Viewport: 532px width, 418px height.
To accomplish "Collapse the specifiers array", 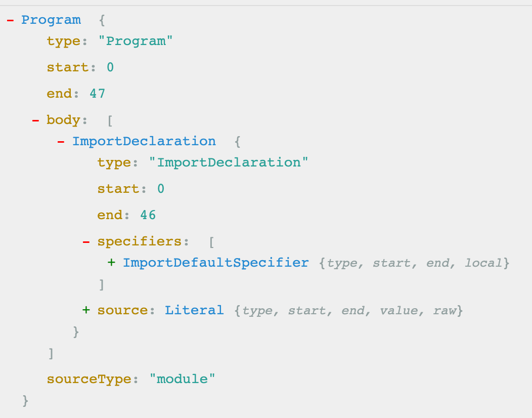I will pyautogui.click(x=86, y=242).
